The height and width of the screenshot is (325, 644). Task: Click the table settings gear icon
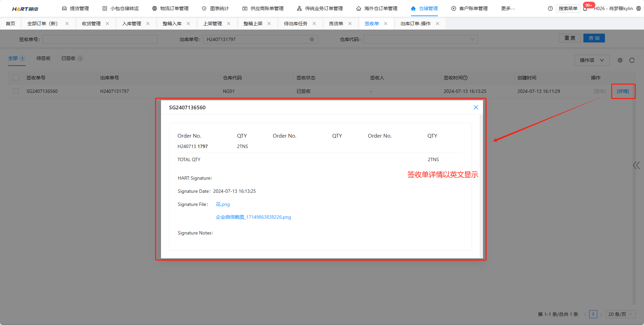click(x=620, y=60)
